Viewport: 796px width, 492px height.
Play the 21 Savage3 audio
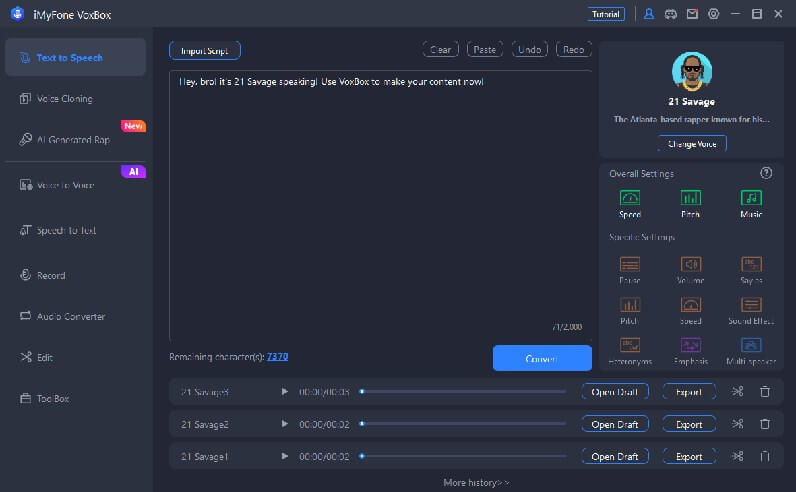point(284,391)
